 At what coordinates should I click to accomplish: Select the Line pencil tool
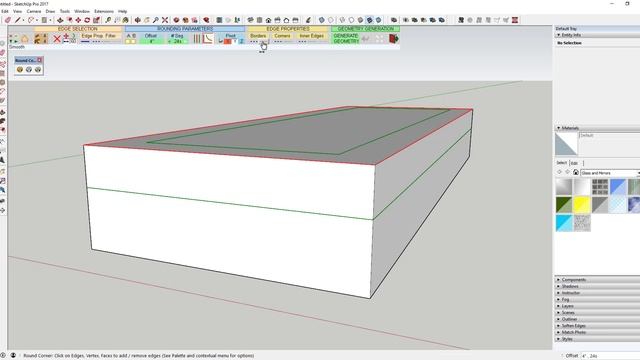click(x=18, y=20)
